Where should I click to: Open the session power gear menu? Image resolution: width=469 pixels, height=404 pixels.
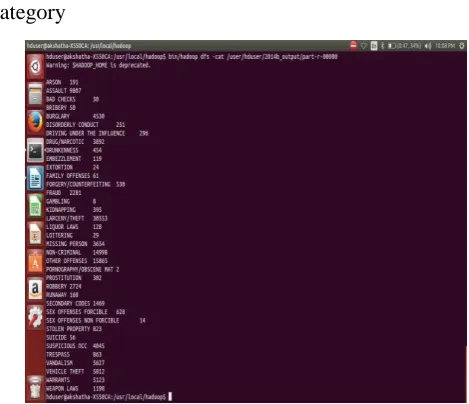[x=462, y=46]
